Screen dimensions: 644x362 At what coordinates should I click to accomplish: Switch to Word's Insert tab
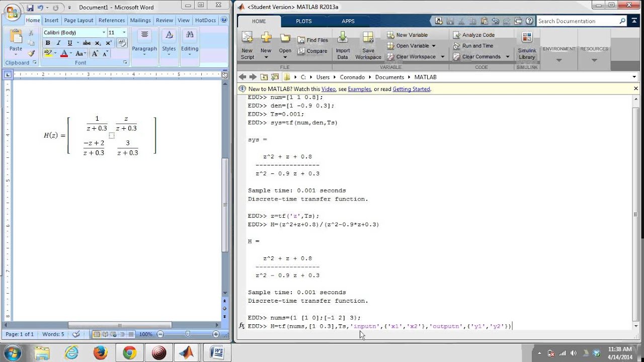(51, 21)
